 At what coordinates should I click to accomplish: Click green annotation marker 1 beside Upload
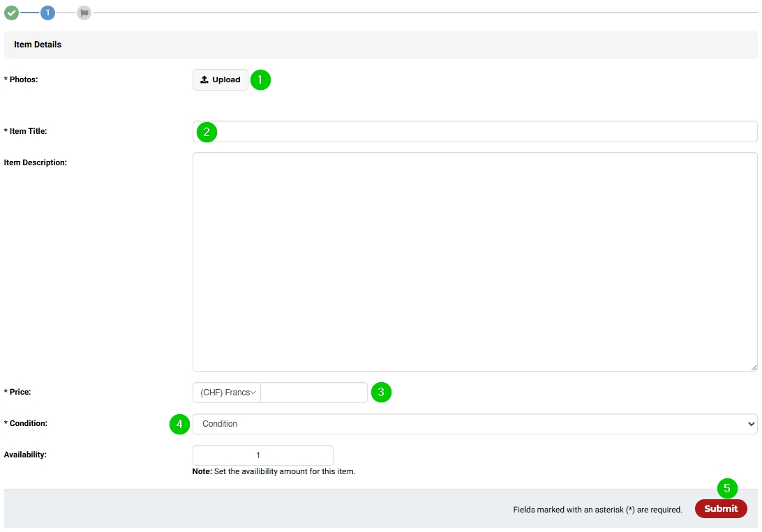pos(260,80)
